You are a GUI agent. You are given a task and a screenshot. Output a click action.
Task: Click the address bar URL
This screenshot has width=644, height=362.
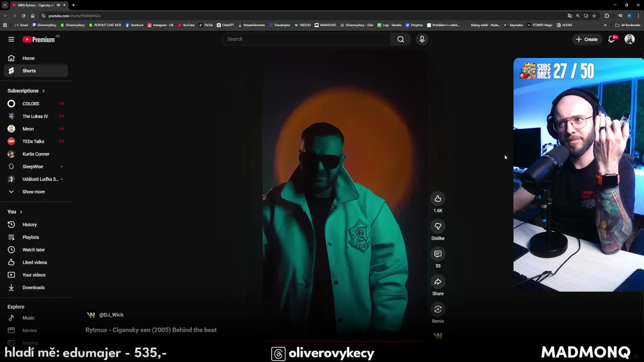[x=74, y=16]
